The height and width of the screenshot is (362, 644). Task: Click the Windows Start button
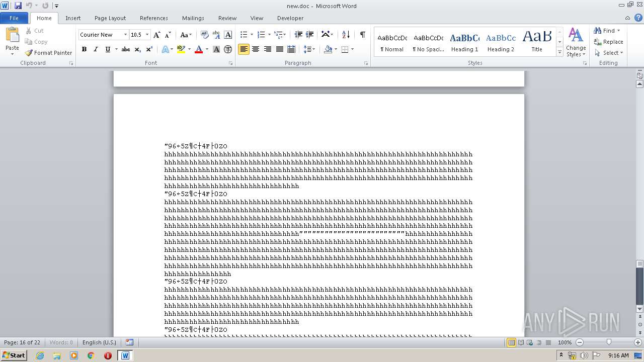click(x=14, y=355)
